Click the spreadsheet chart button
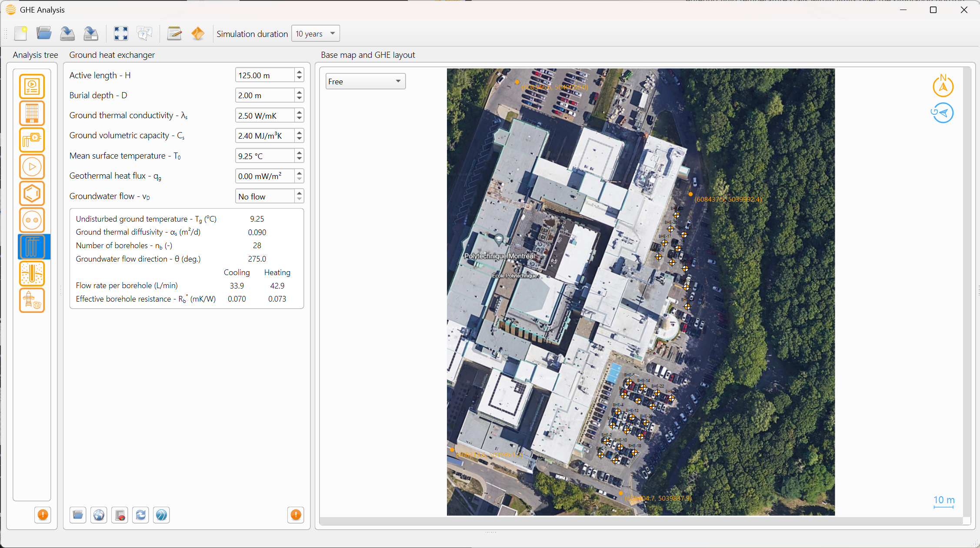This screenshot has width=980, height=548. point(120,515)
